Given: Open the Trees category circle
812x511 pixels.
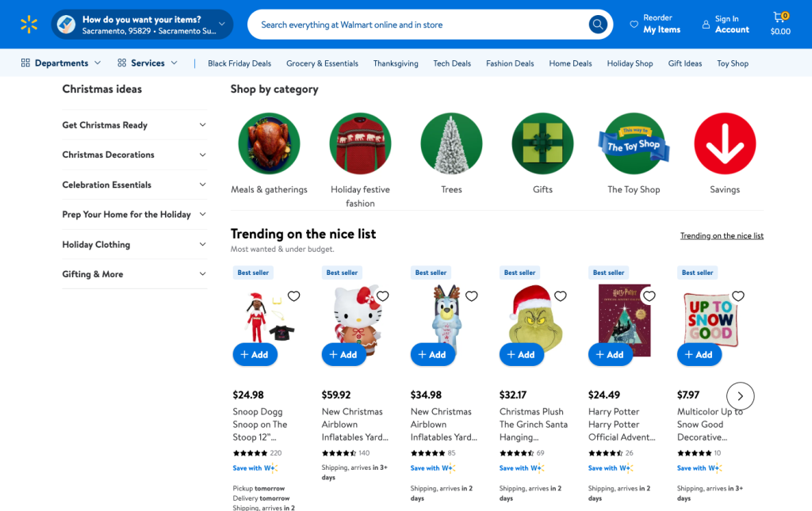Looking at the screenshot, I should [x=451, y=143].
